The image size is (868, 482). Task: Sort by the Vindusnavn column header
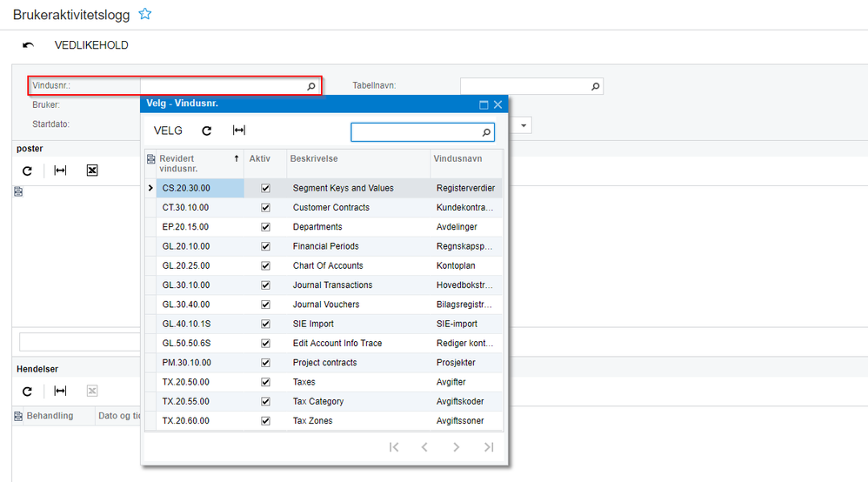tap(466, 164)
